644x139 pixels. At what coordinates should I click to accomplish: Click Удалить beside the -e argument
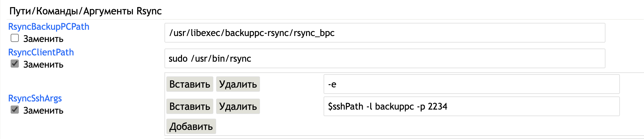coord(238,84)
